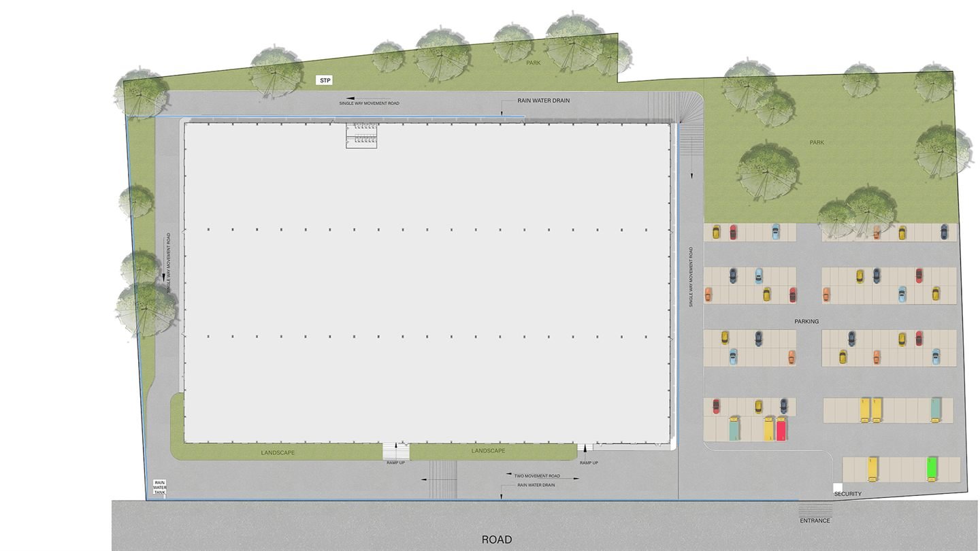Screen dimensions: 980x551
Task: Select the ROAD label at the bottom
Action: click(497, 539)
